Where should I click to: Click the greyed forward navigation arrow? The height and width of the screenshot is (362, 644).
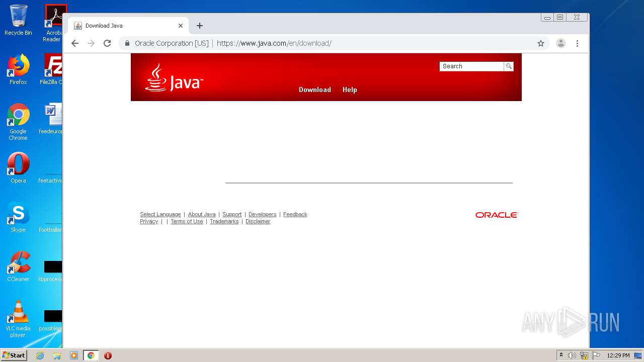click(91, 43)
